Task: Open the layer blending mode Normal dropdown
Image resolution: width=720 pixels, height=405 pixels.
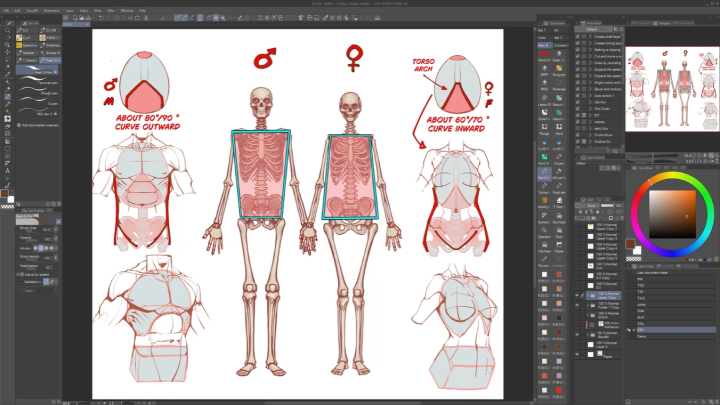Action: click(x=591, y=205)
